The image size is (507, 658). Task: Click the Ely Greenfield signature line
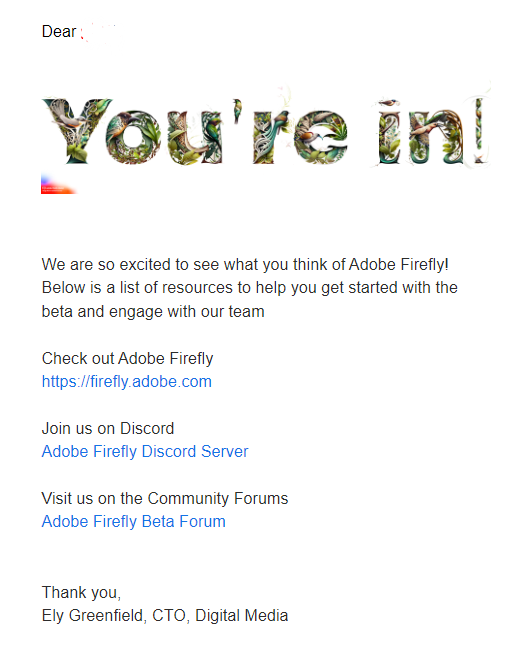(165, 615)
